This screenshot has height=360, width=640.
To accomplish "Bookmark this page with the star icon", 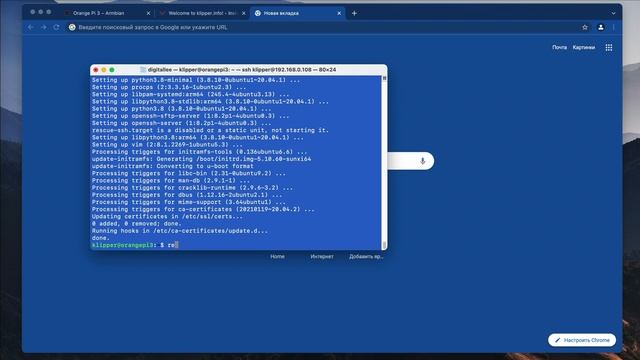I will [x=585, y=27].
